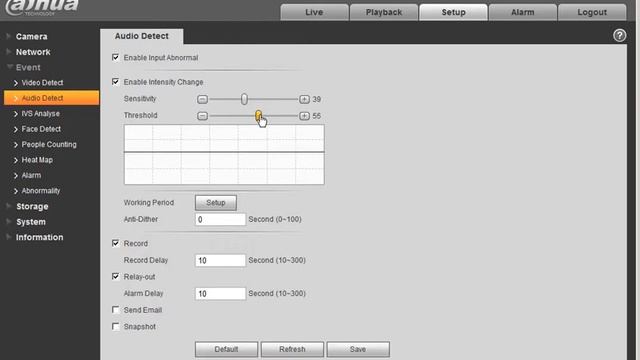Select Audio Detect sidebar item

pyautogui.click(x=51, y=98)
